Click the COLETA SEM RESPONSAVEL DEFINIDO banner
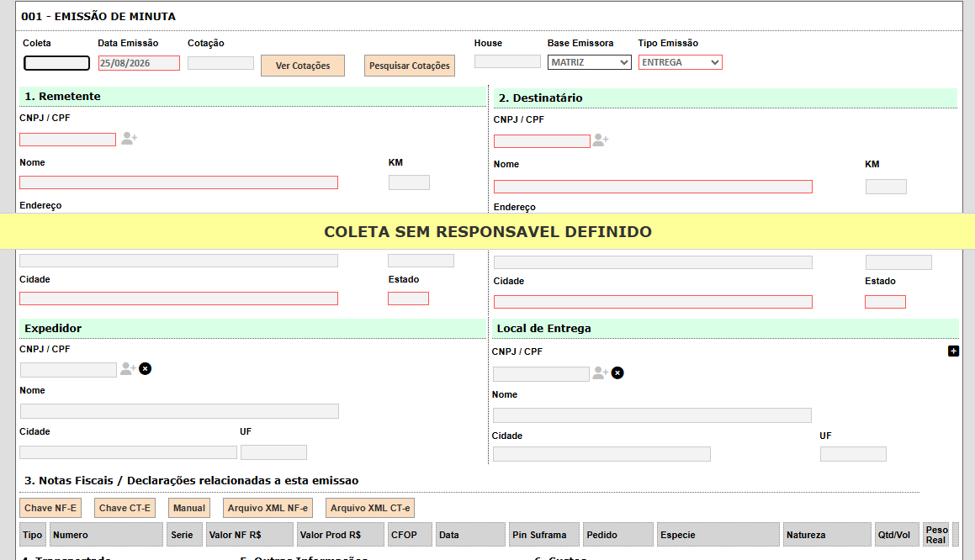 pyautogui.click(x=488, y=232)
